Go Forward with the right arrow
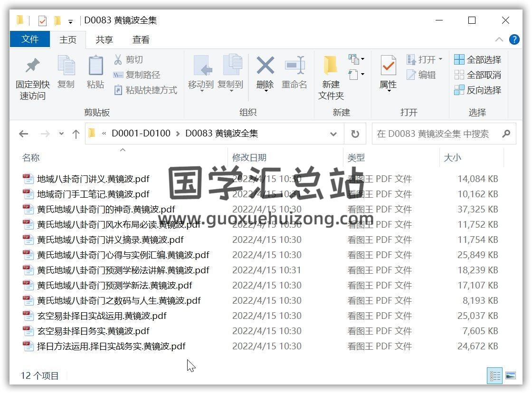The height and width of the screenshot is (394, 532). click(45, 134)
